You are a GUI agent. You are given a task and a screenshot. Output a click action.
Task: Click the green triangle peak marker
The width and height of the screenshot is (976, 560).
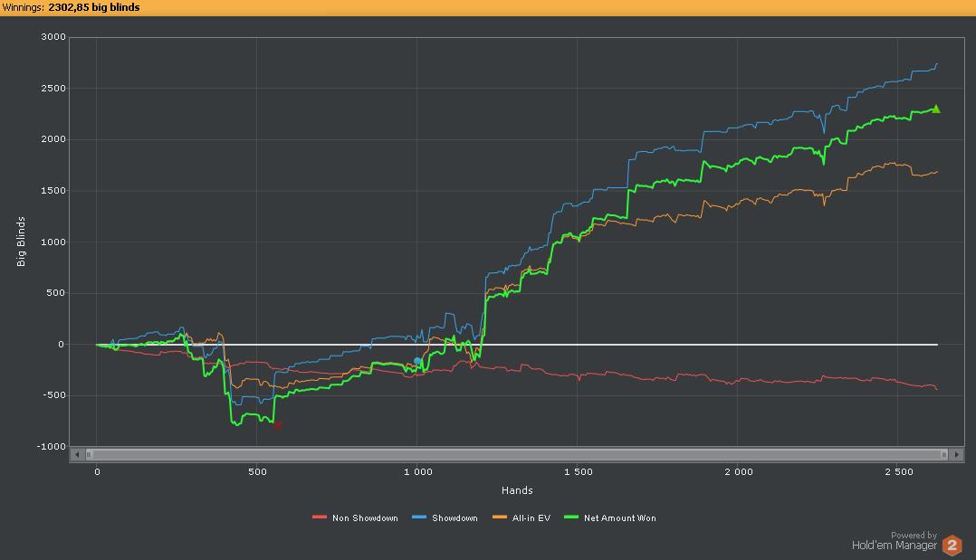(x=935, y=109)
